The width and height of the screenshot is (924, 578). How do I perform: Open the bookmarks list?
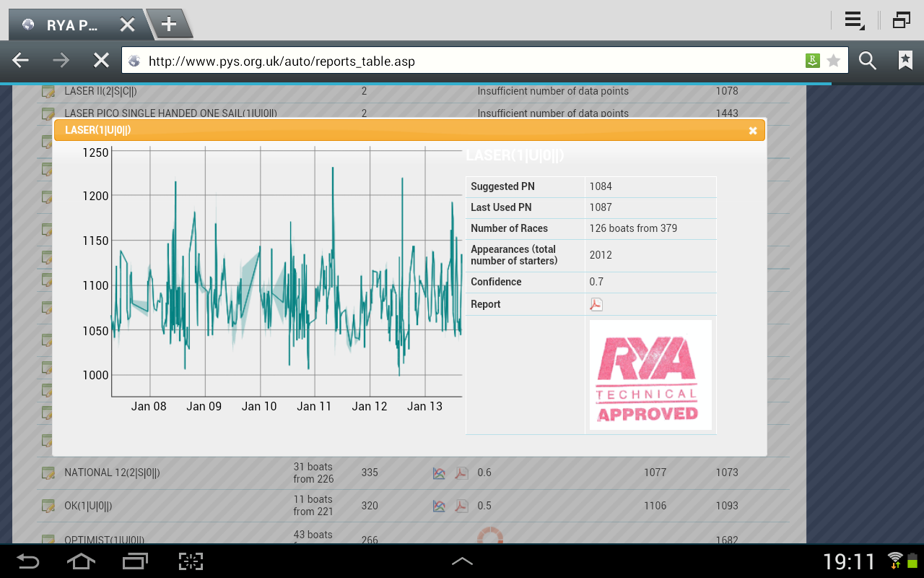click(x=905, y=61)
